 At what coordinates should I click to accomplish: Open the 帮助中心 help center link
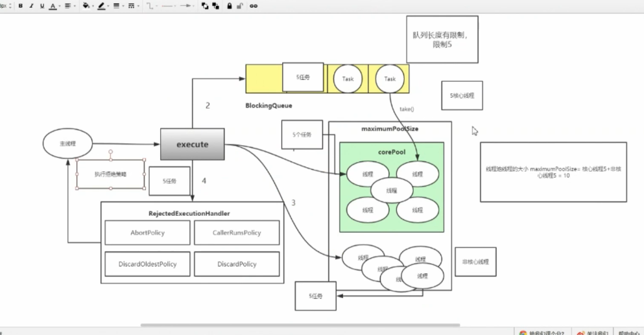(x=629, y=332)
